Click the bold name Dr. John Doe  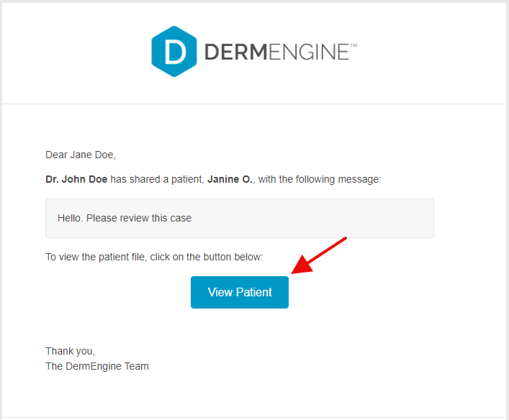coord(76,179)
